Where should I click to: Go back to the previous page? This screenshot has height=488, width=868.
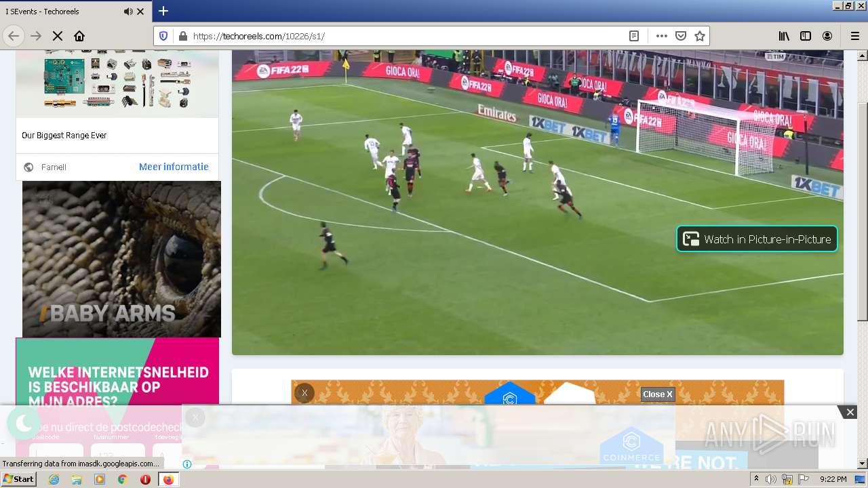[x=14, y=36]
